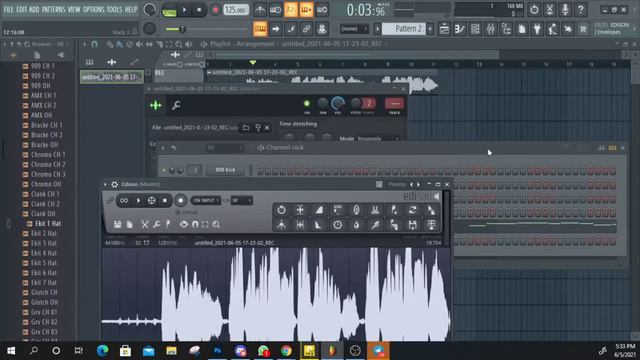This screenshot has height=360, width=640.
Task: Open the EDIT menu
Action: tap(22, 9)
